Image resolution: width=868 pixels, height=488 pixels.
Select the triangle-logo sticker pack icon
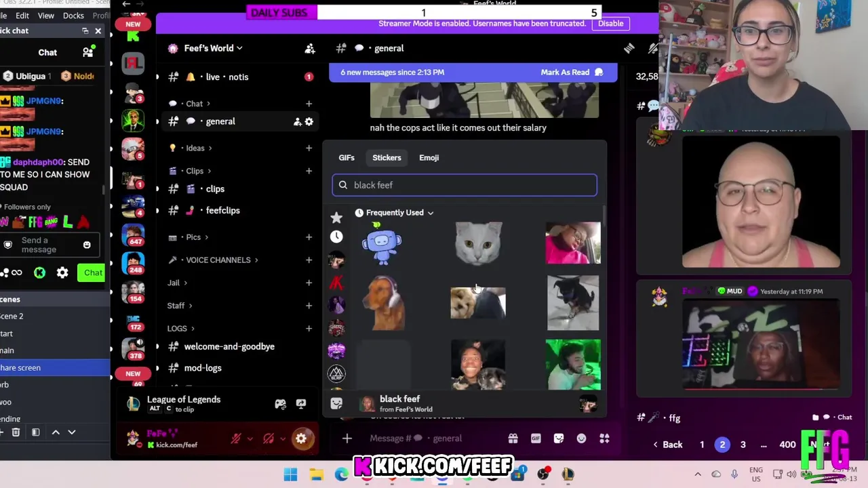pos(336,373)
